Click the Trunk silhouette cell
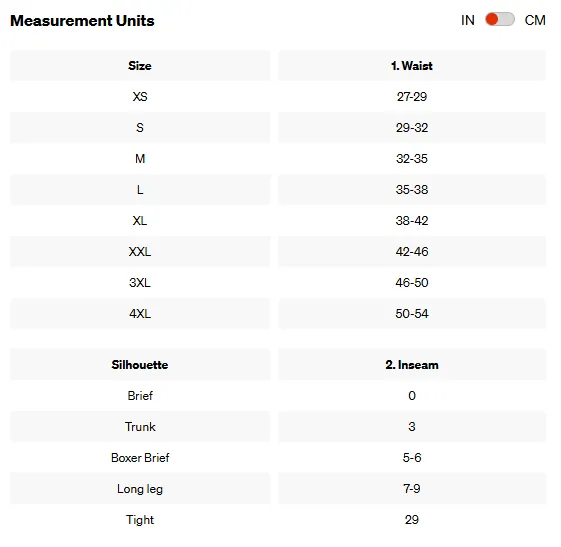The height and width of the screenshot is (547, 561). click(140, 427)
